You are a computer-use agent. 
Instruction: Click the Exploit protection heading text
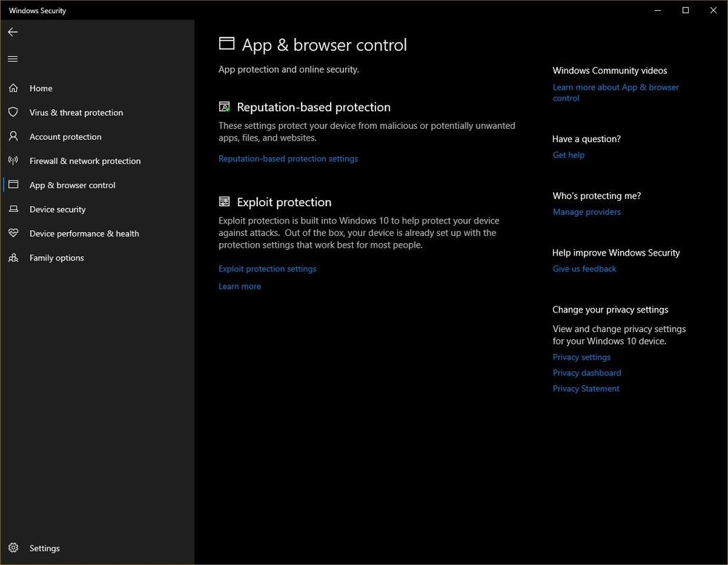tap(284, 202)
